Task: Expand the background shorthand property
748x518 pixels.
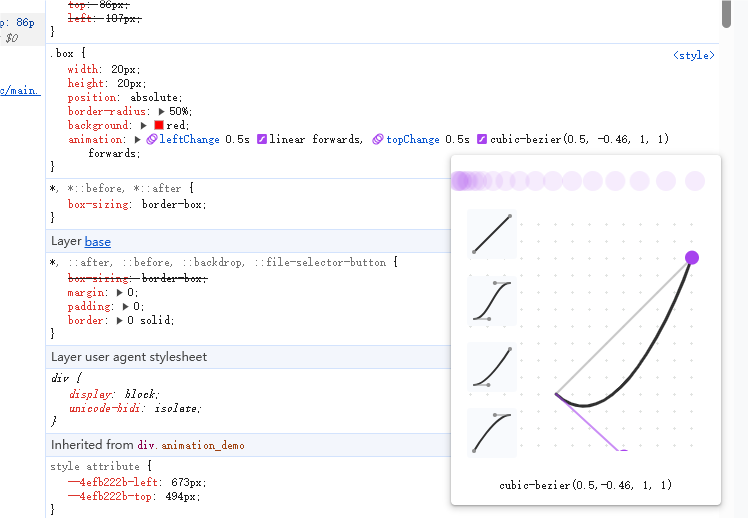Action: tap(144, 125)
